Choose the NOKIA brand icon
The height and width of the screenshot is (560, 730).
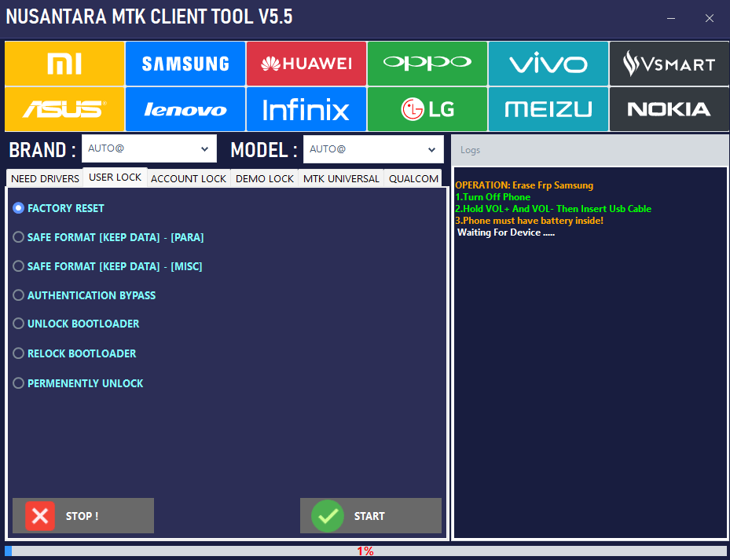669,109
